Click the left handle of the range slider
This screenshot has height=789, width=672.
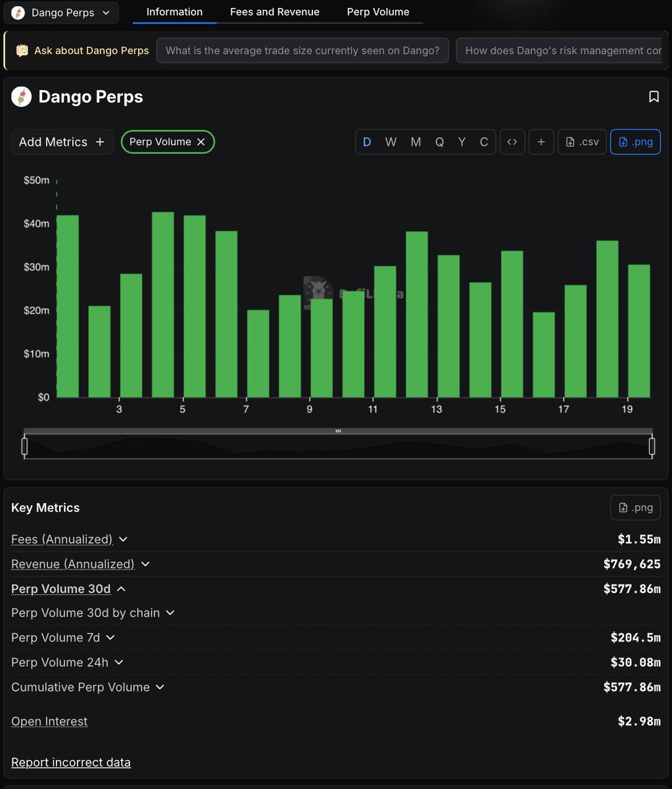[x=24, y=446]
